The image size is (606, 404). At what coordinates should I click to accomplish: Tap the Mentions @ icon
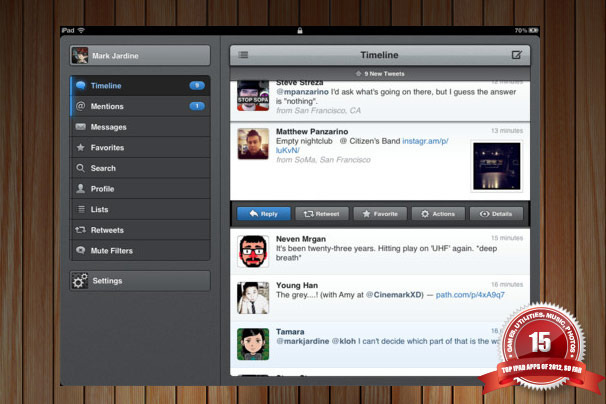(x=80, y=106)
